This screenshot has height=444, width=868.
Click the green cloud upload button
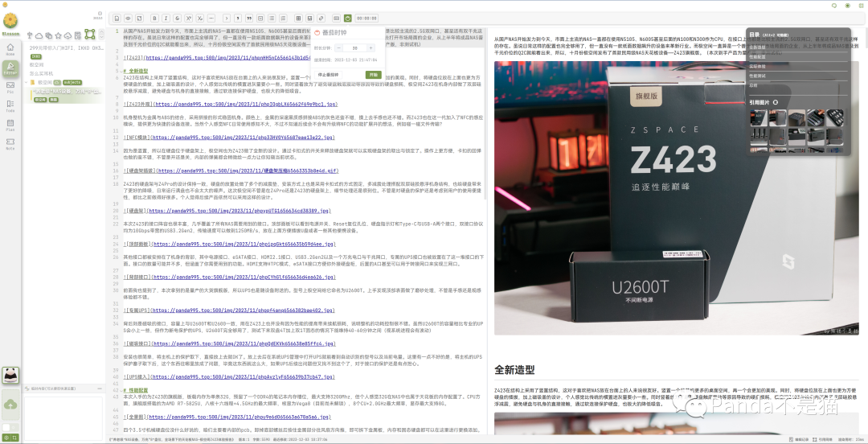[x=10, y=405]
